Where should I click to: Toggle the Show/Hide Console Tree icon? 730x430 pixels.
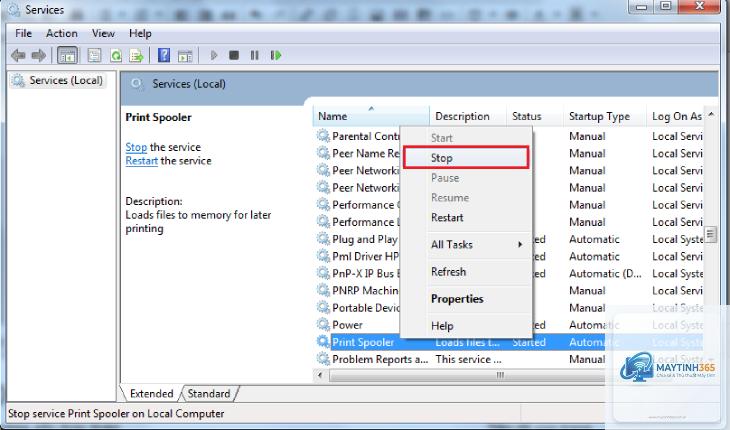[67, 56]
